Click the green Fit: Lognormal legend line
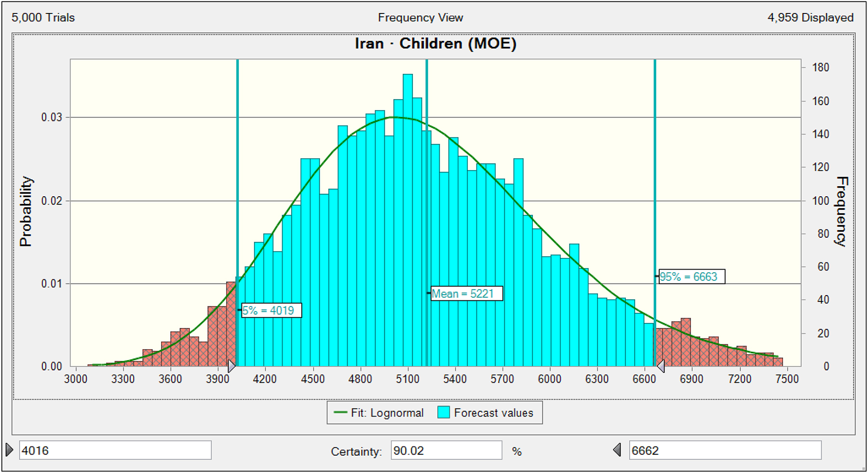This screenshot has width=868, height=473. point(340,413)
